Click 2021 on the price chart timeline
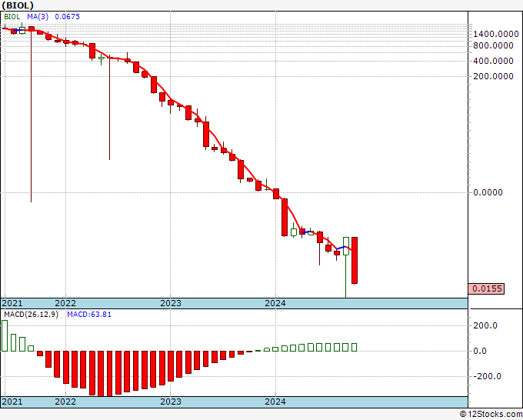 pos(12,303)
